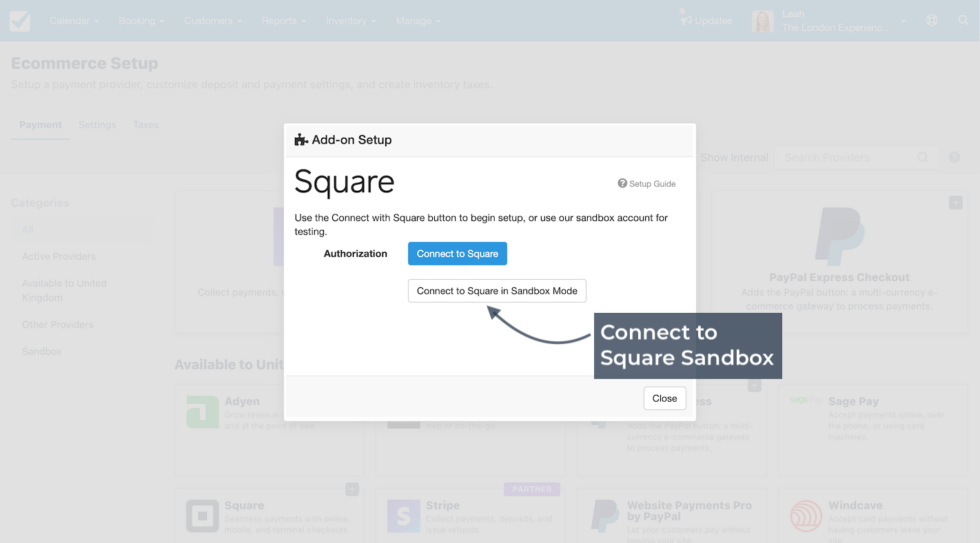The image size is (980, 543).
Task: Open the Setup Guide link
Action: pos(646,184)
